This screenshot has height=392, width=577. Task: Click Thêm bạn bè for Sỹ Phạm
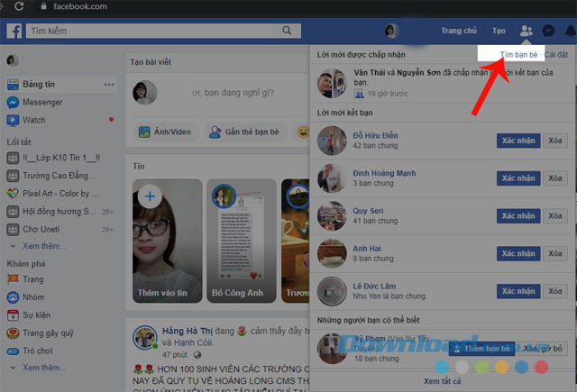481,349
